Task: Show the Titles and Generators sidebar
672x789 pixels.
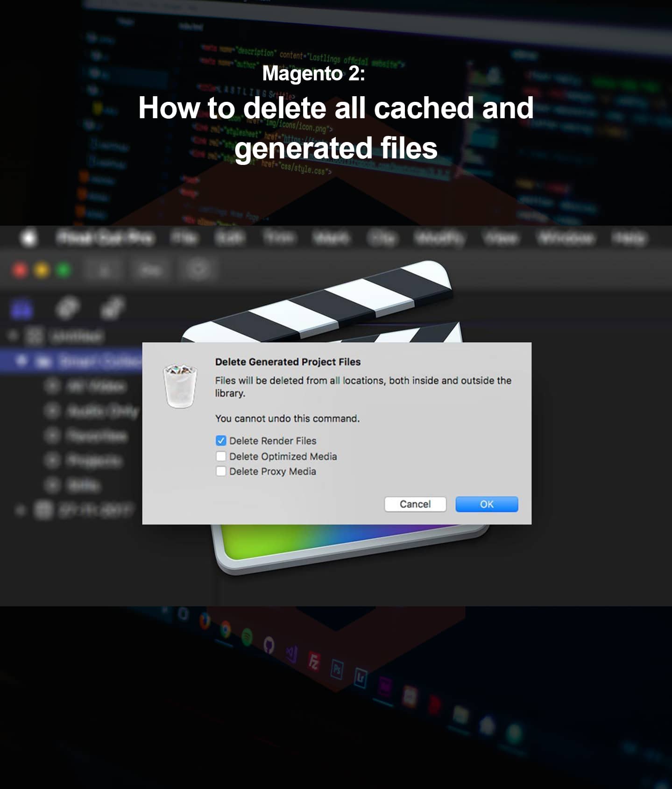Action: click(x=113, y=307)
